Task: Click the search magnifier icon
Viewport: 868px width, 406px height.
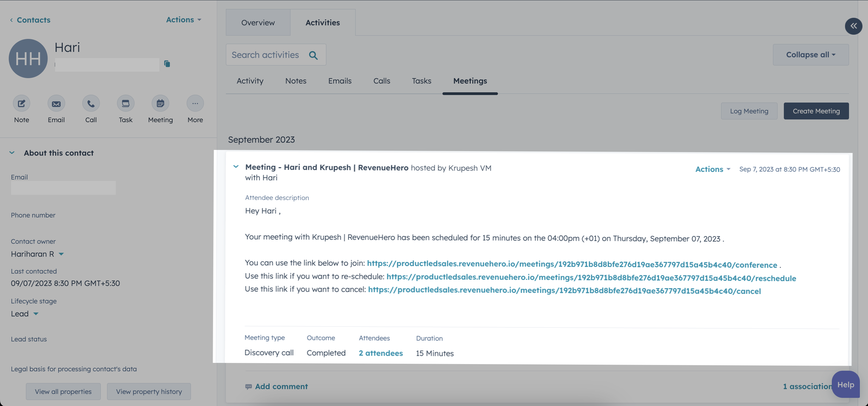Action: coord(313,55)
